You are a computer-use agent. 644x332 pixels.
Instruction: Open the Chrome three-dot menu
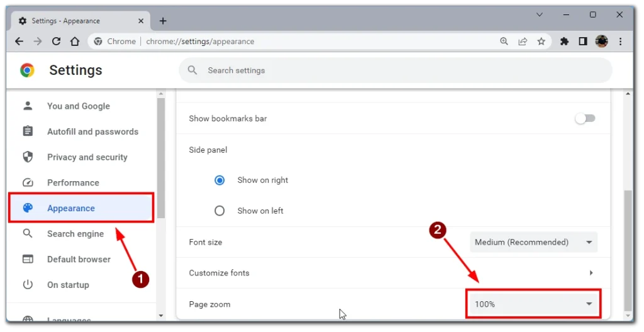pyautogui.click(x=620, y=41)
